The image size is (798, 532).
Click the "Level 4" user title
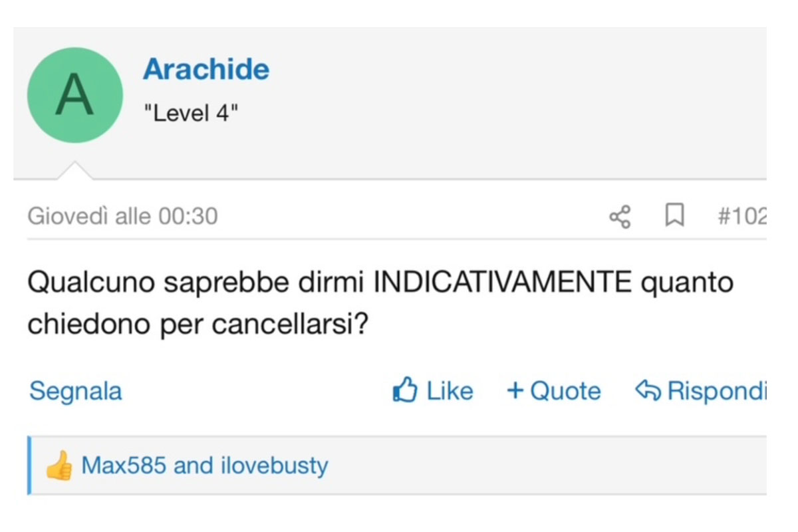(191, 113)
